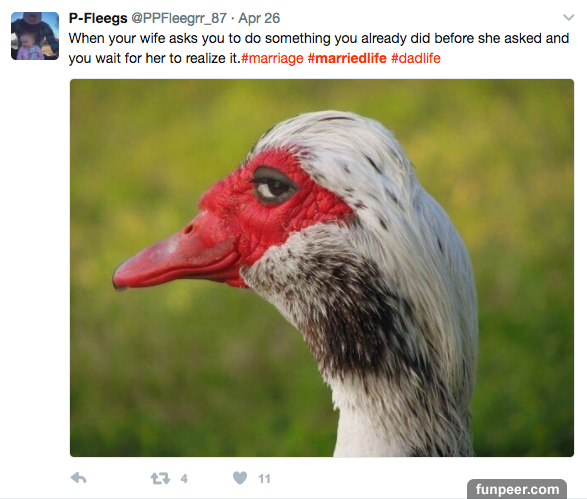Screen dimensions: 587x499
Task: Click the Apr 26 timestamp
Action: [x=259, y=18]
